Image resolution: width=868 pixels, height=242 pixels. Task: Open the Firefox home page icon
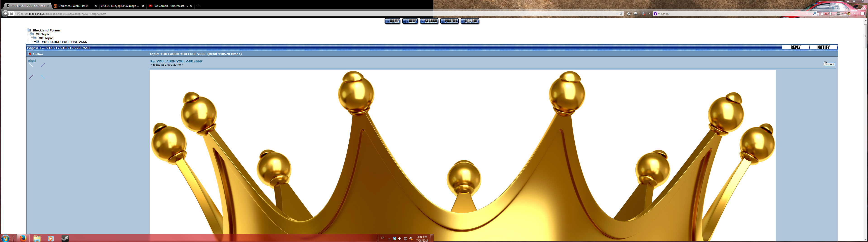click(822, 14)
